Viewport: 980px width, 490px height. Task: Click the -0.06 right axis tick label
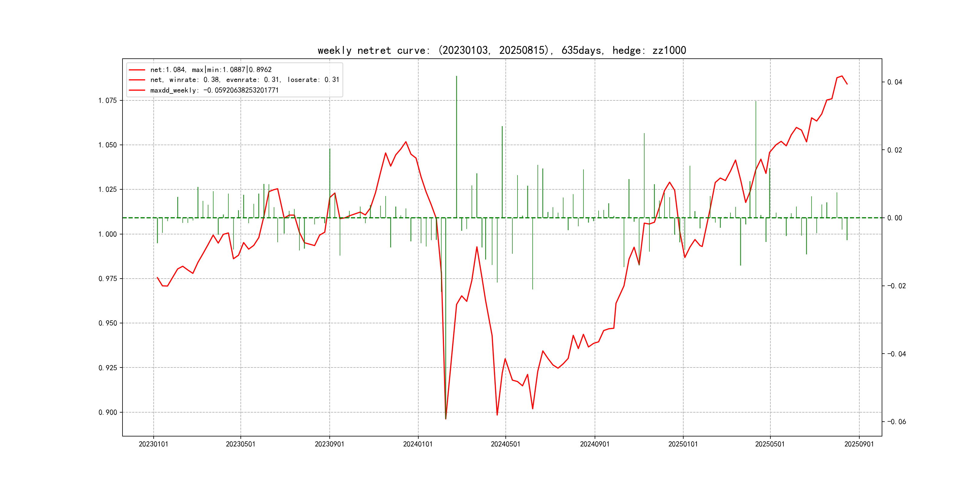896,422
